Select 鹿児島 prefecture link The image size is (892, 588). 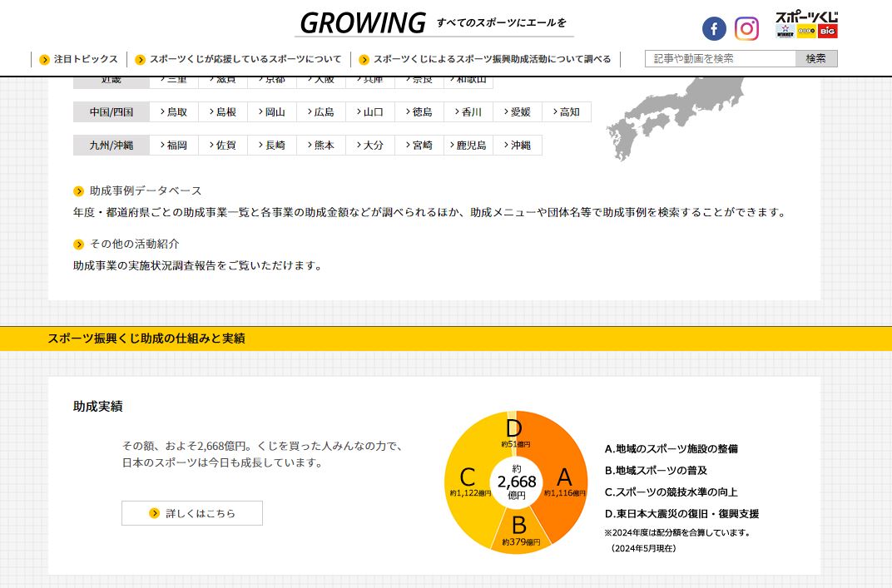tap(468, 146)
